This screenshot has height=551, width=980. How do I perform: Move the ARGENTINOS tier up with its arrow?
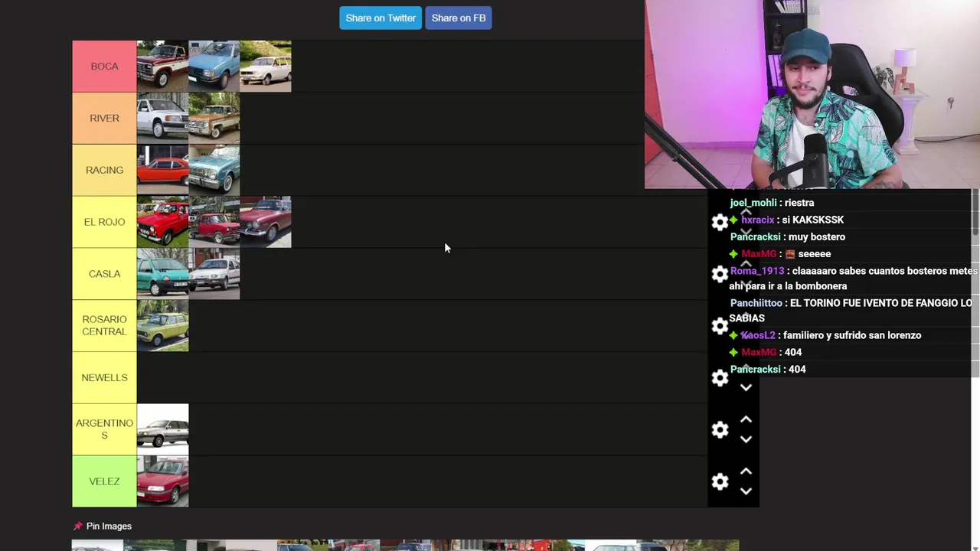[x=746, y=419]
